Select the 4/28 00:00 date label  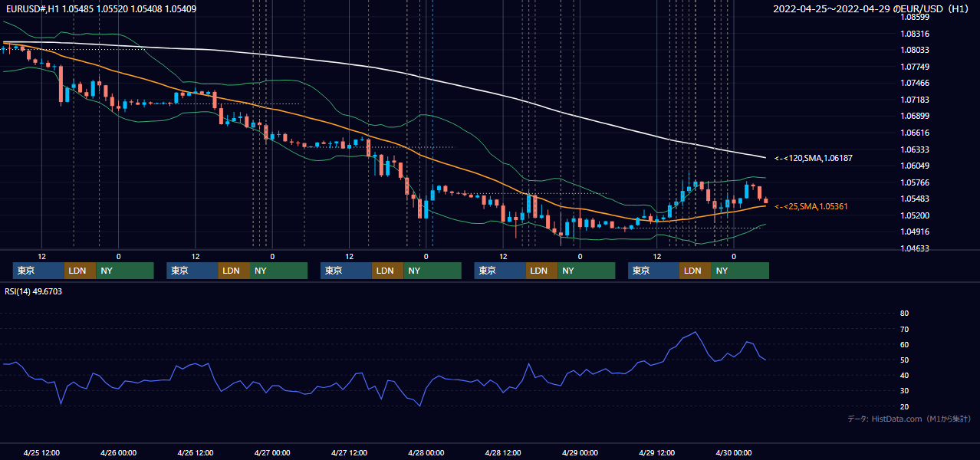(426, 452)
